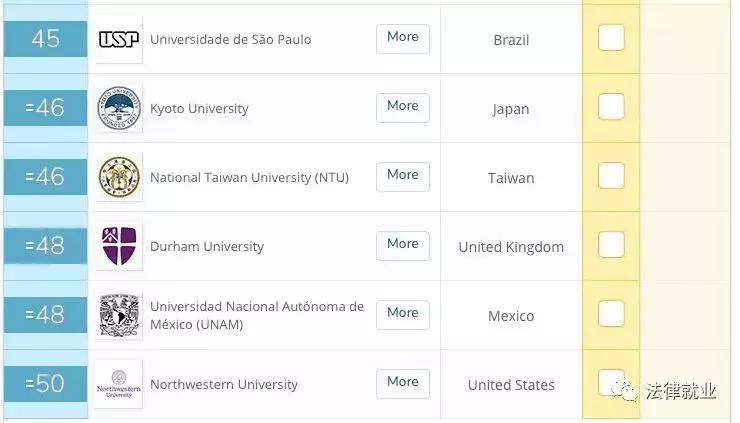Toggle the Durham University row checkbox
The image size is (740, 423).
[611, 245]
